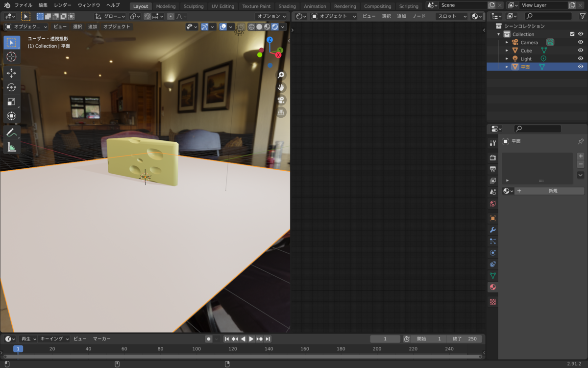The image size is (588, 368).
Task: Hide the 平面 object in outliner
Action: 581,67
